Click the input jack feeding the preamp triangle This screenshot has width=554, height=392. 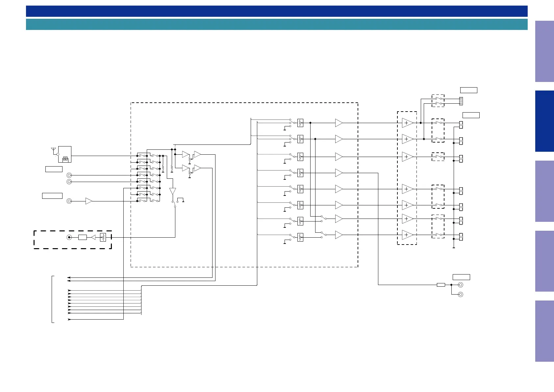coord(69,201)
